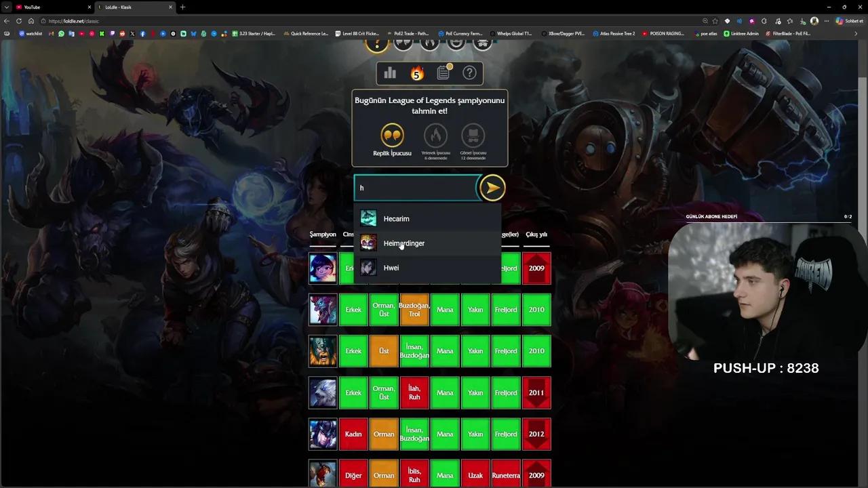Open the X (Twitter) bookmark icon

coord(132,33)
